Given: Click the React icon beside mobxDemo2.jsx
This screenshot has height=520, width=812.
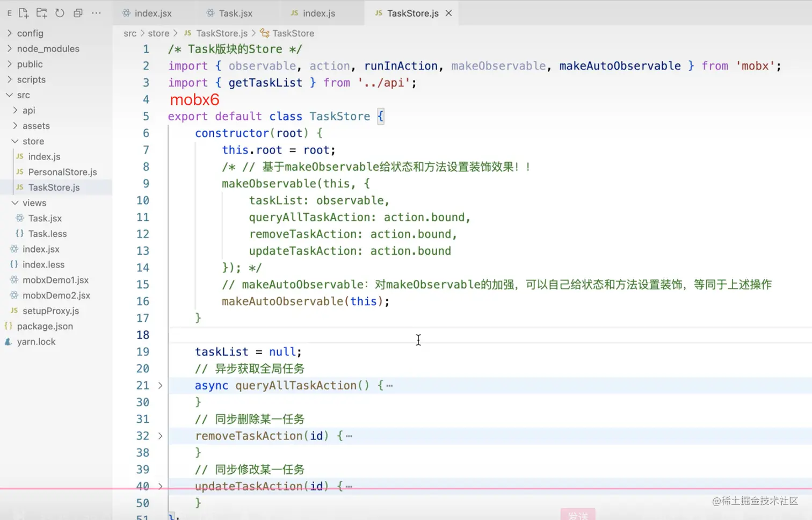Looking at the screenshot, I should [x=15, y=295].
